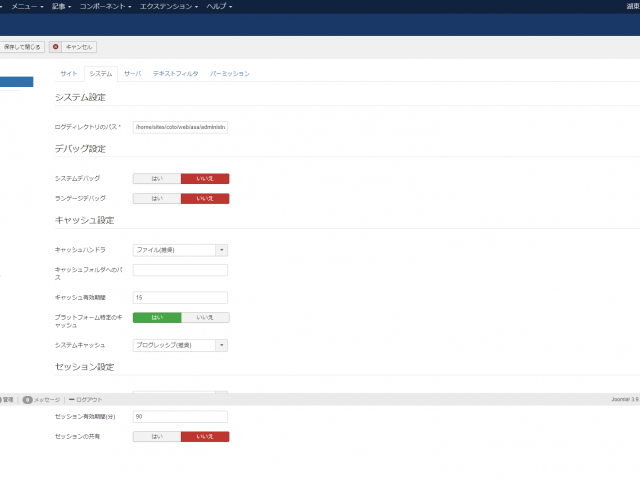Switch to the サイト tab
The image size is (640, 480).
coord(69,74)
